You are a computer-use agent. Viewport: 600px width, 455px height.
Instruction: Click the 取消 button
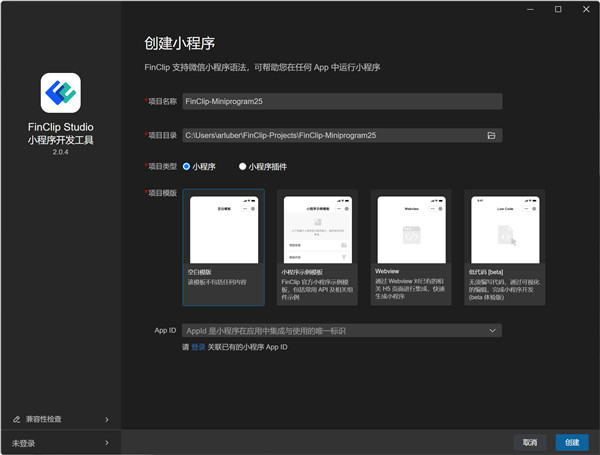tap(530, 442)
